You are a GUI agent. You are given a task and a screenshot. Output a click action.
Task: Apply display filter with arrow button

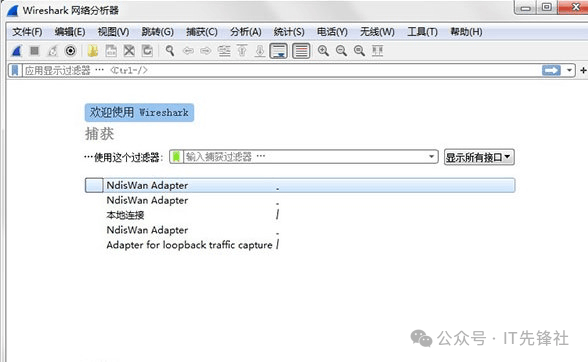(x=551, y=70)
